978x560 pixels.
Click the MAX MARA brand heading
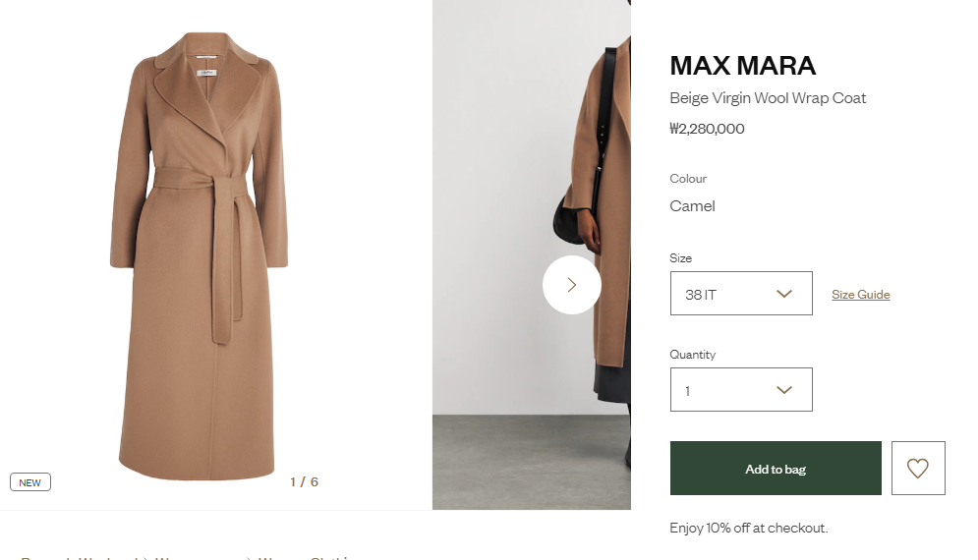click(x=742, y=66)
